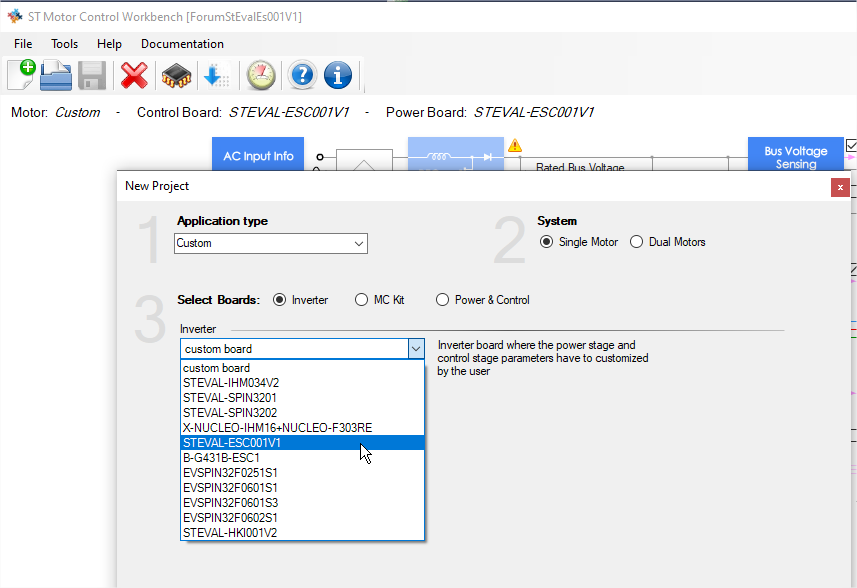The image size is (857, 588).
Task: Open the Documentation menu
Action: pyautogui.click(x=182, y=44)
